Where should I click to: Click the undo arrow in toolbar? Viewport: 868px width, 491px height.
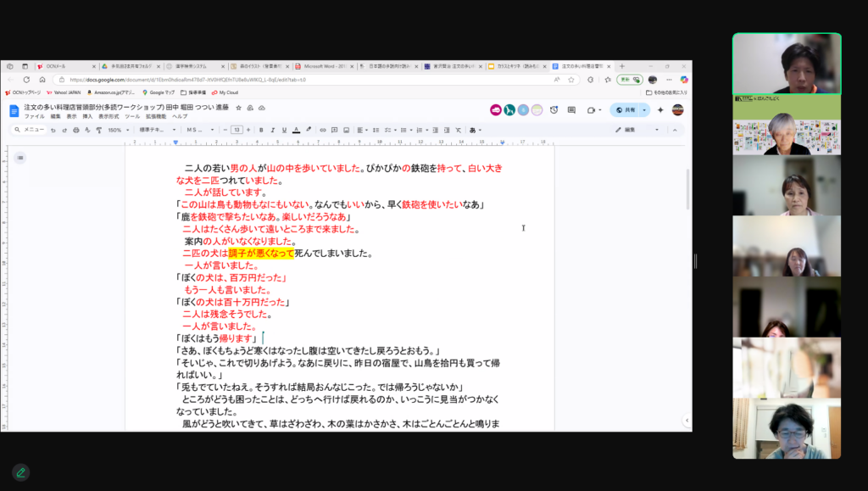53,130
